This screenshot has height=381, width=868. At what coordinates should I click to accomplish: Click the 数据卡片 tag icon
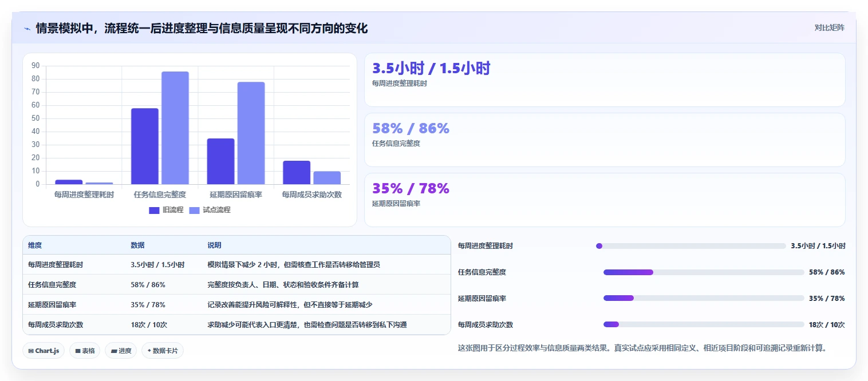pos(150,351)
